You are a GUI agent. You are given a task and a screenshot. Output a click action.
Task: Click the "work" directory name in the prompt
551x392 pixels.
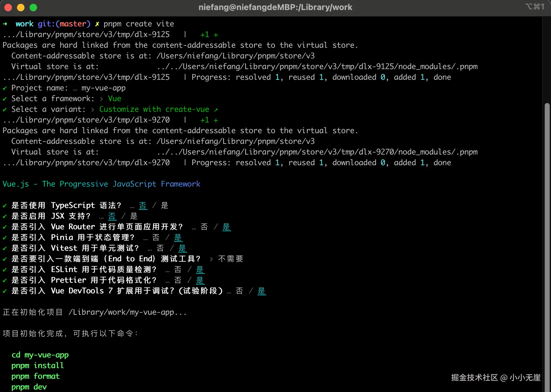pos(25,24)
